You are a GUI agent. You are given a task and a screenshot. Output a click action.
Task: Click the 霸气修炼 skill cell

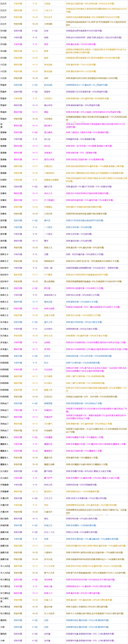(x=48, y=471)
